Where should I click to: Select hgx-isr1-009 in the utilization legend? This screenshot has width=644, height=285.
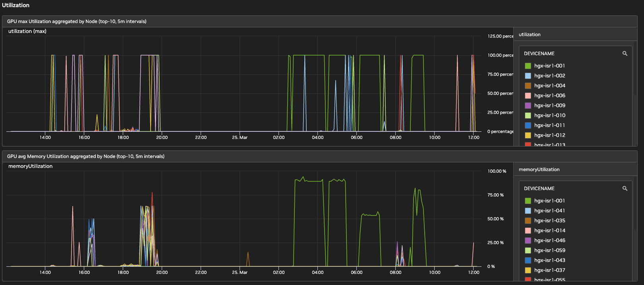(x=549, y=106)
